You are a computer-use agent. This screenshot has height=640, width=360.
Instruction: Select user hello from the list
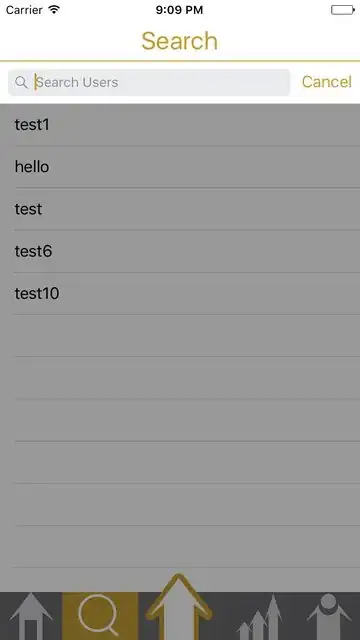(180, 167)
